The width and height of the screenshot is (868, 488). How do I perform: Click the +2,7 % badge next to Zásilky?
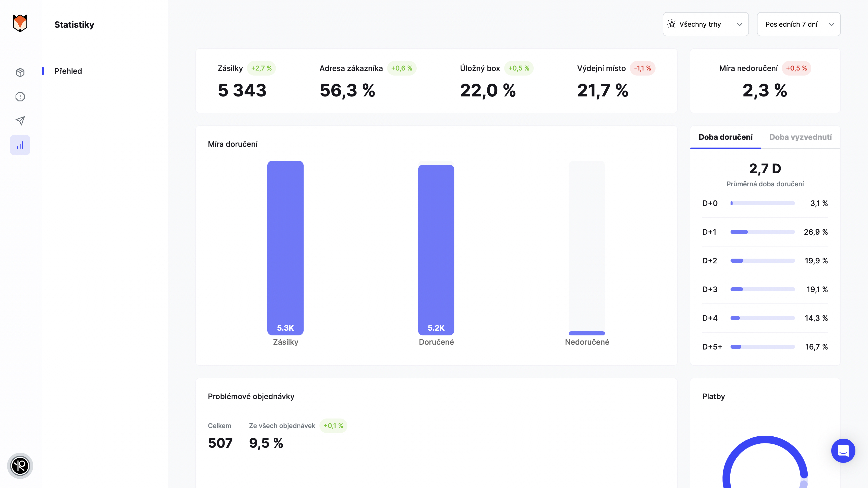coord(262,68)
